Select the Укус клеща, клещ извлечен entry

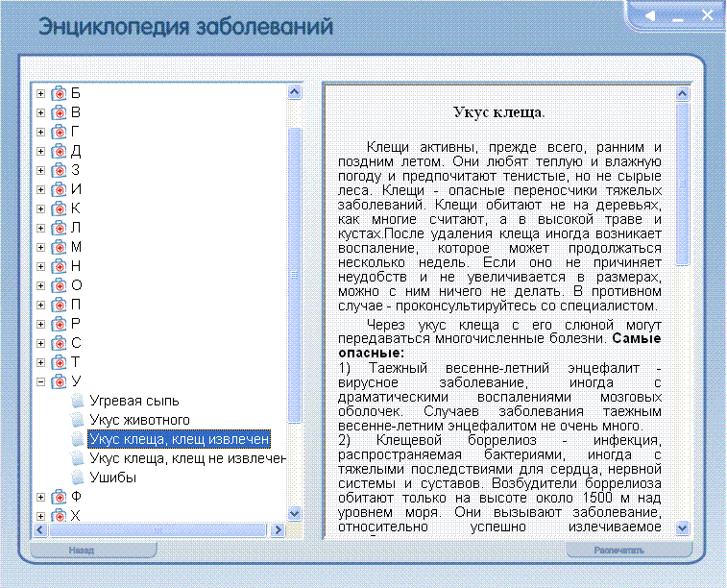[179, 439]
